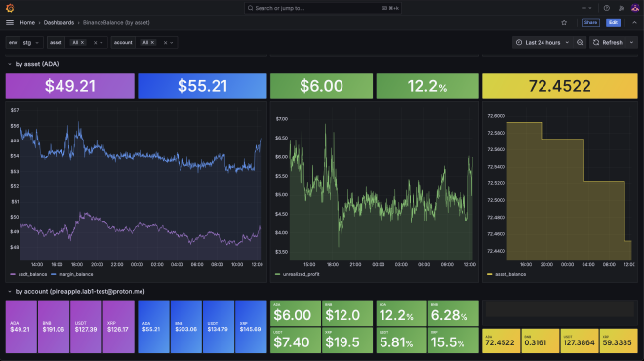Click the yellow ADA 72.4522 tile
This screenshot has height=361, width=644.
502,341
